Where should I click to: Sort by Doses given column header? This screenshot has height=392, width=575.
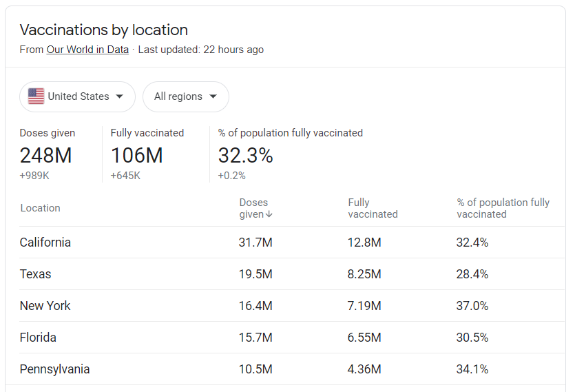click(253, 208)
